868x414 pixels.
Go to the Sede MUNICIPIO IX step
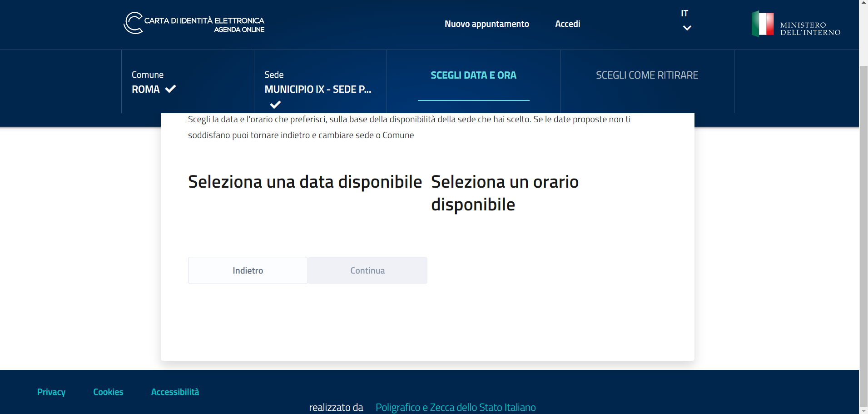(320, 82)
